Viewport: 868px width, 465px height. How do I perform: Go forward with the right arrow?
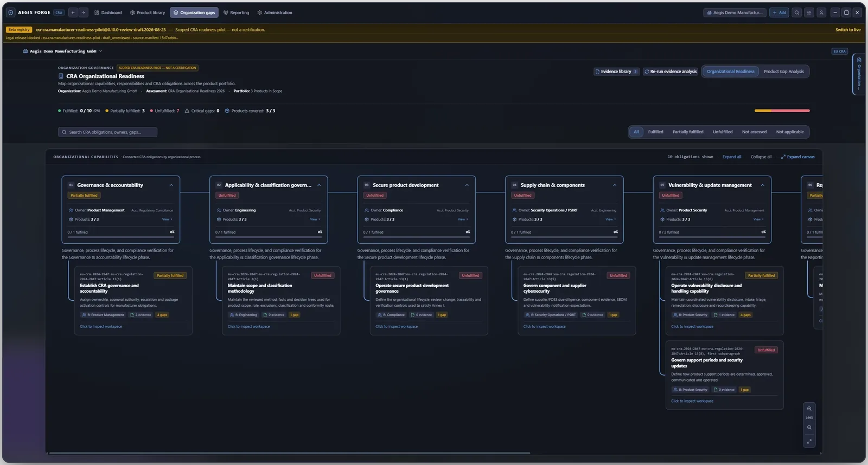[x=83, y=12]
